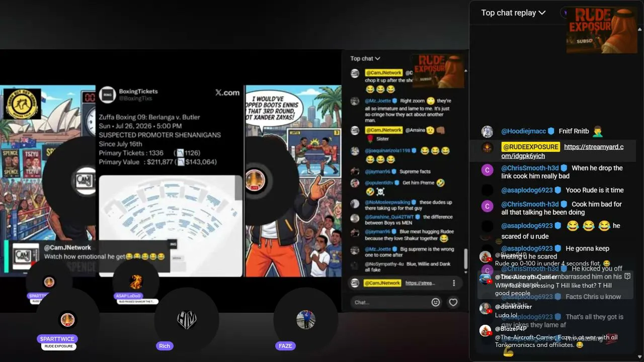Click ChrisSmooth-h3d's avatar beside "When he drop the link"
The height and width of the screenshot is (362, 644).
tap(487, 169)
